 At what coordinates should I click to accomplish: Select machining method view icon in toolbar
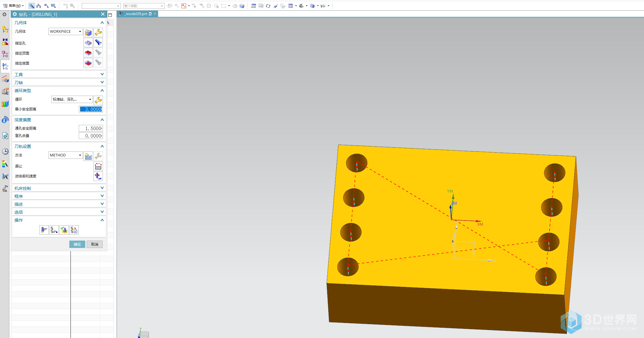click(x=53, y=6)
